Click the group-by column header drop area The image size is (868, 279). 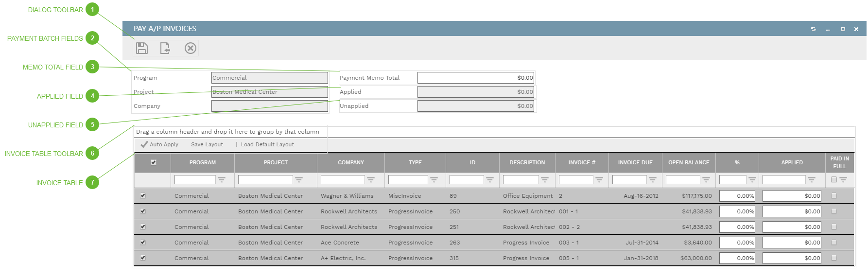(494, 132)
